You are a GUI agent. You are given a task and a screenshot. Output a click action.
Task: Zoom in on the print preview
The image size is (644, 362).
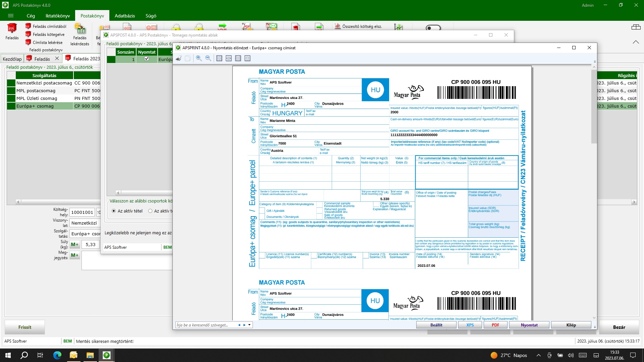click(x=199, y=58)
